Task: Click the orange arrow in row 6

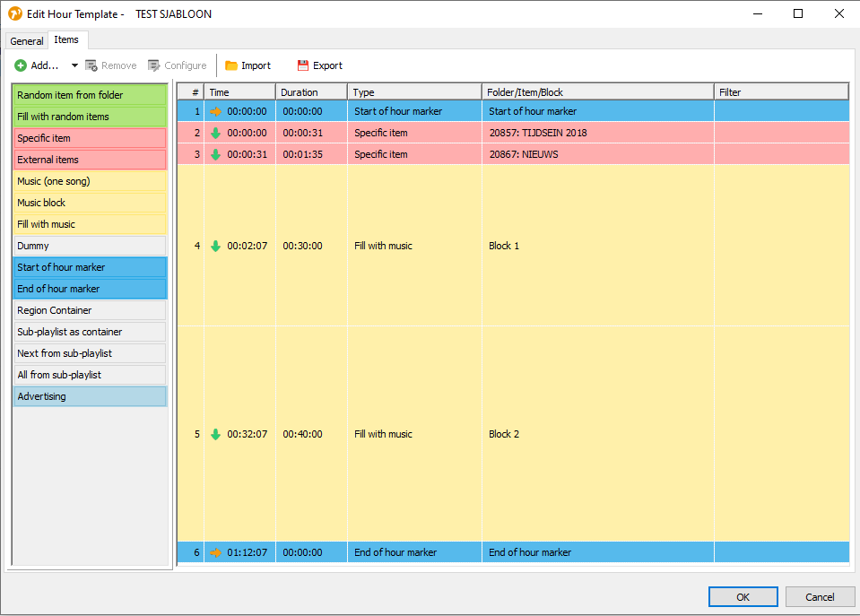Action: (x=216, y=552)
